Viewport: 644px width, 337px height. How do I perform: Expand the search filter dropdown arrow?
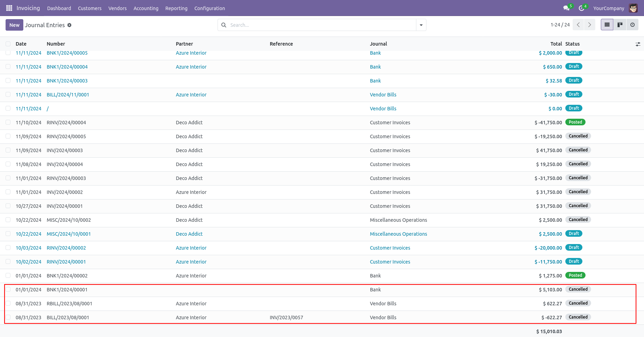(421, 25)
